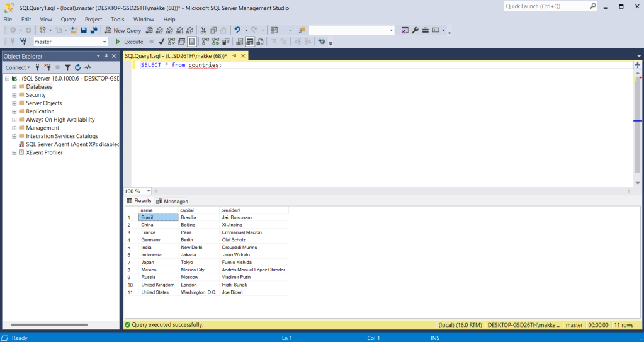Open the Undo history dropdown arrow
Viewport: 644px width, 342px height.
point(246,30)
